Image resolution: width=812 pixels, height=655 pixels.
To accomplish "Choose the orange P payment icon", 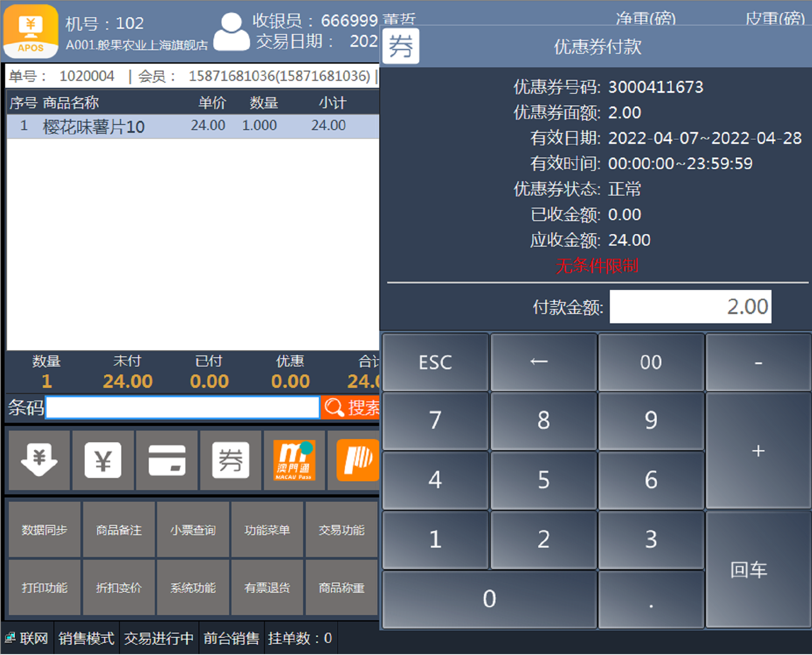I will (x=354, y=460).
